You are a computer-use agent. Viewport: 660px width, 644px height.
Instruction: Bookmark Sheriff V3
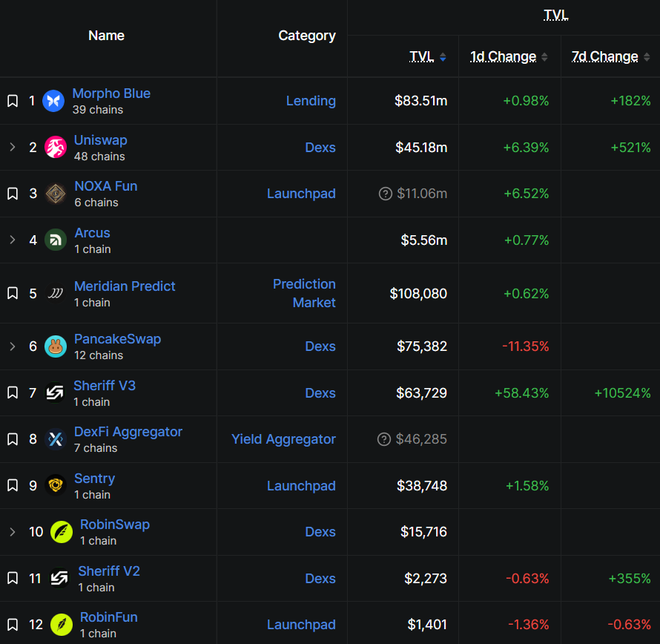pyautogui.click(x=13, y=393)
